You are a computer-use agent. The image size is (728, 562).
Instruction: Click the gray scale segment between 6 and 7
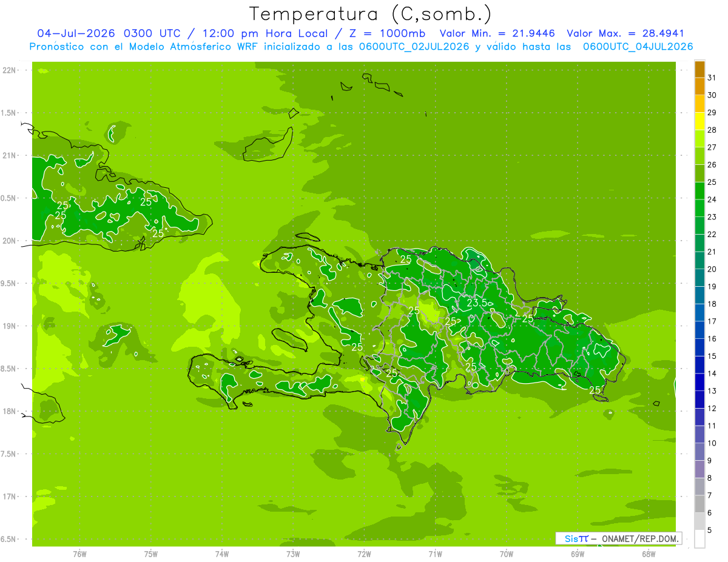click(x=699, y=504)
